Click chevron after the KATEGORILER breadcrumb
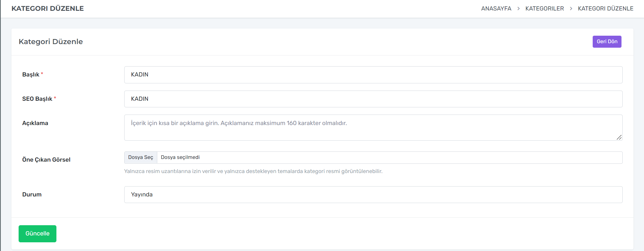 coord(571,8)
